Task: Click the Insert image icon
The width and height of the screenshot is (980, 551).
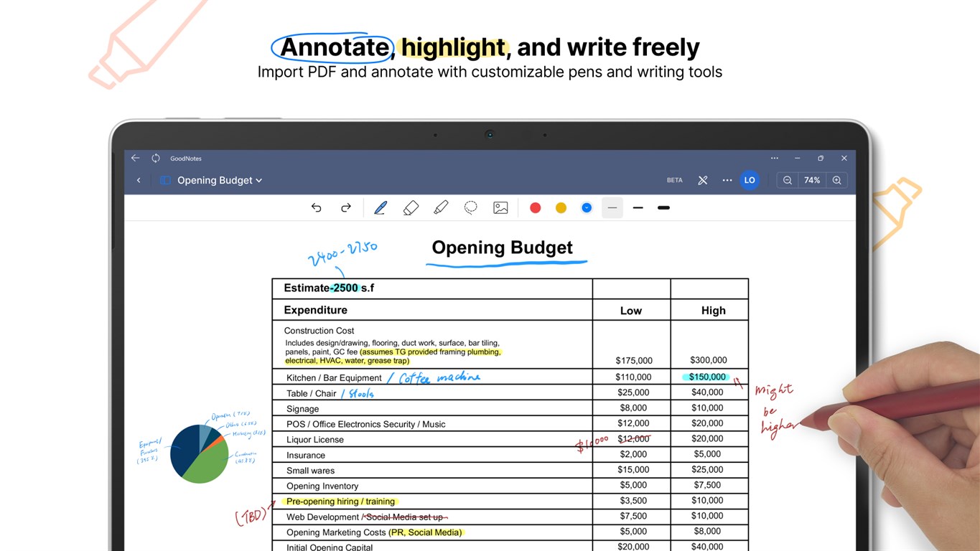Action: coord(500,208)
